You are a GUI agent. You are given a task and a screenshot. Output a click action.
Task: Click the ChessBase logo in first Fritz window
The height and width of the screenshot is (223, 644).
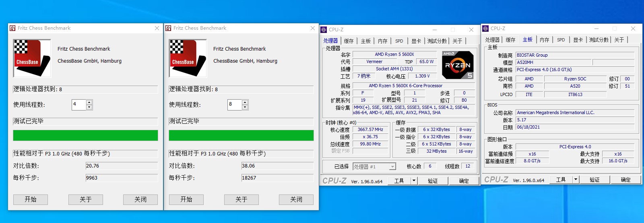click(x=32, y=58)
